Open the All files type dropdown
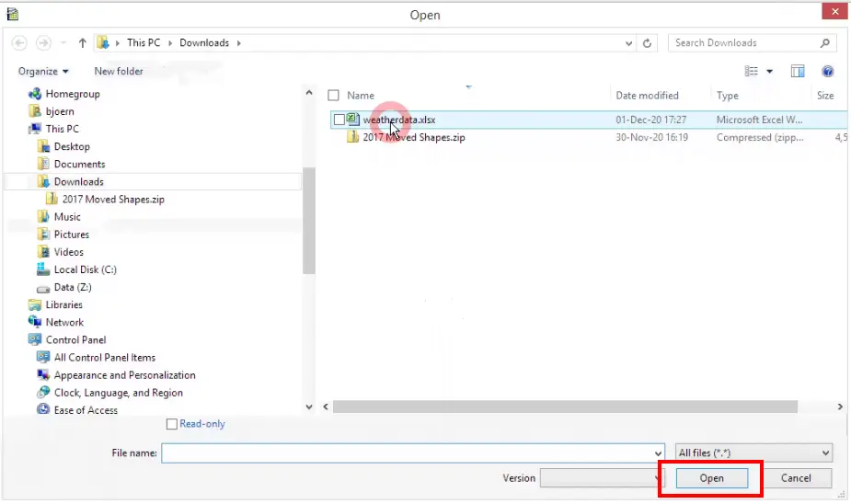851x504 pixels. click(x=753, y=452)
